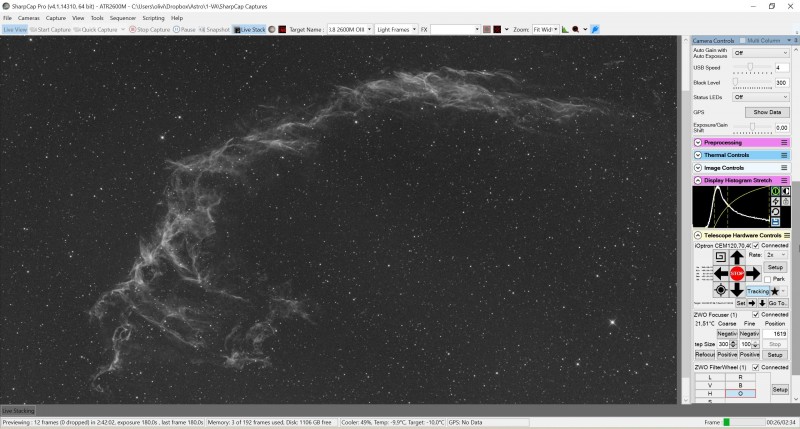Click the black-white contrast histogram icon
The height and width of the screenshot is (429, 800).
(786, 191)
